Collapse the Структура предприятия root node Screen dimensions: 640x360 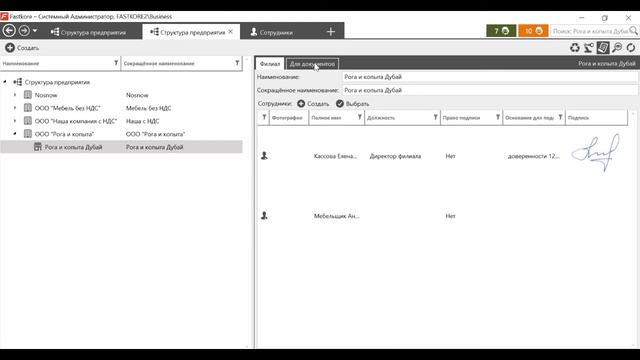coord(5,82)
